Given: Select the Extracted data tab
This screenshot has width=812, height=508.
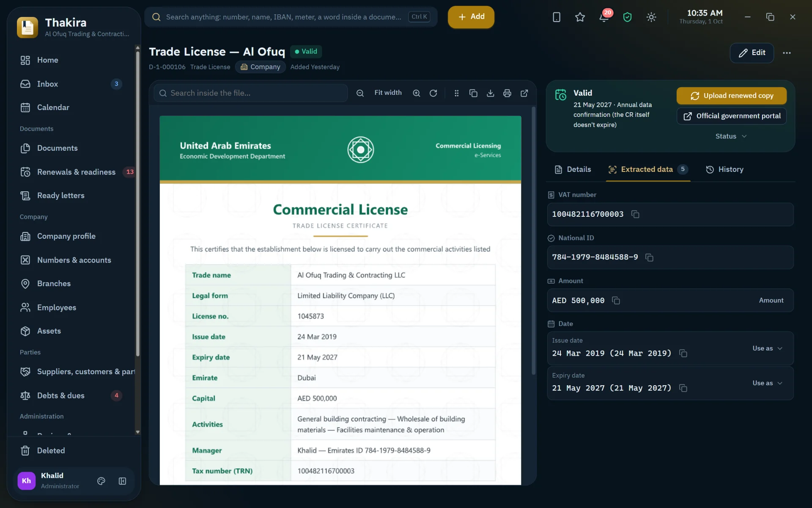Looking at the screenshot, I should point(648,169).
